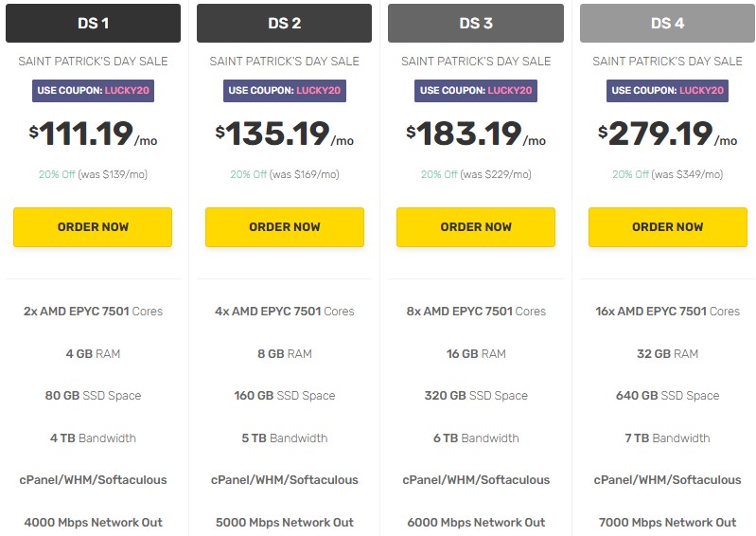This screenshot has height=536, width=756.
Task: Select the DS 1 plan header
Action: [x=93, y=24]
